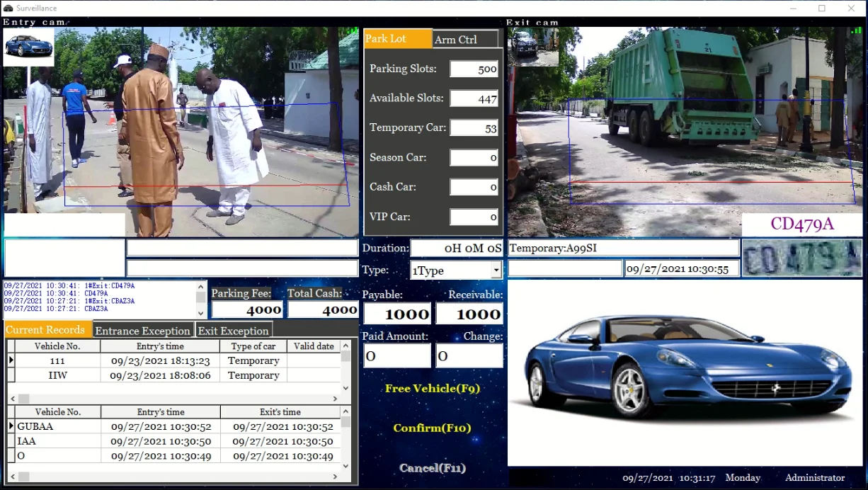Screen dimensions: 868x490
Task: Select the exit record row GUBAA
Action: click(x=174, y=426)
